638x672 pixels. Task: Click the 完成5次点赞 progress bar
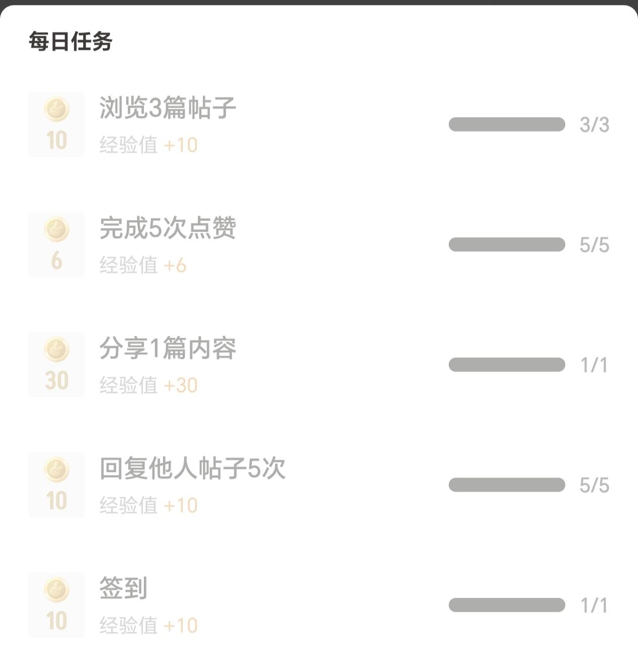(x=507, y=244)
